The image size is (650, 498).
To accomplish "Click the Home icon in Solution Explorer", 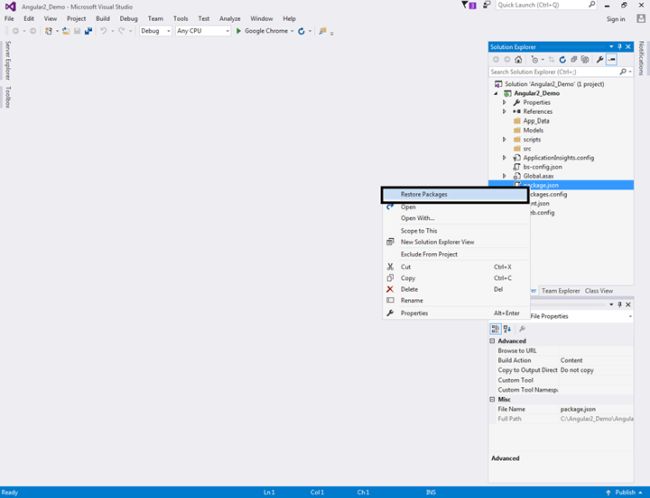I will [518, 60].
